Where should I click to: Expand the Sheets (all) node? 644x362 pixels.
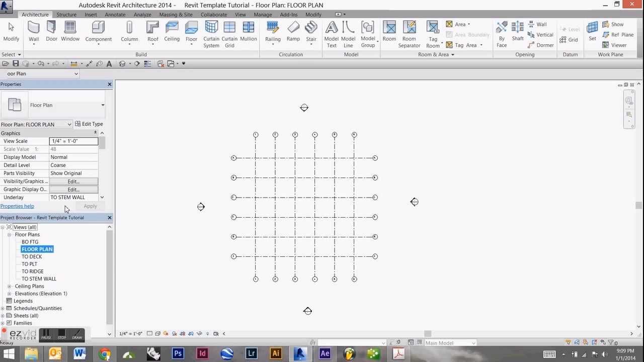3,316
